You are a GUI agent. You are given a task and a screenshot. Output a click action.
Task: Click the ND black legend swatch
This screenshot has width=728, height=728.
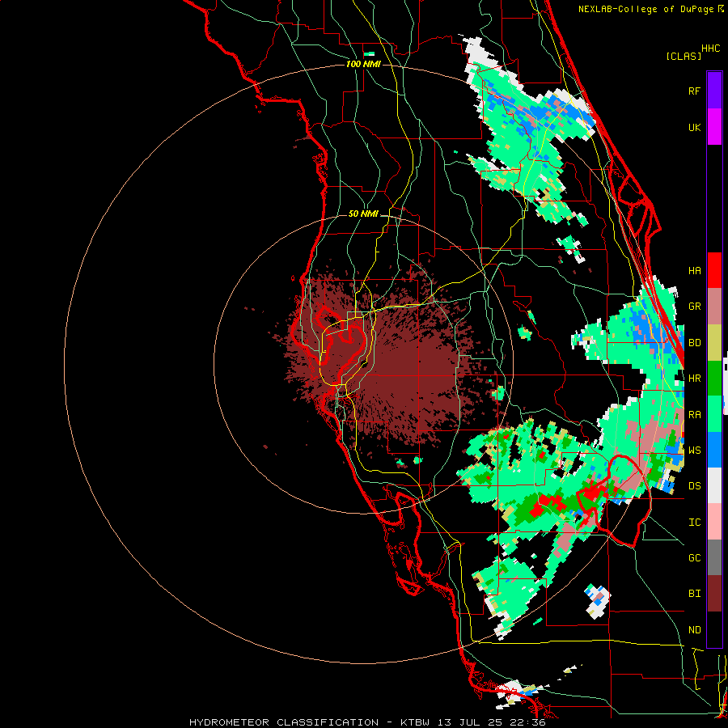click(x=714, y=629)
